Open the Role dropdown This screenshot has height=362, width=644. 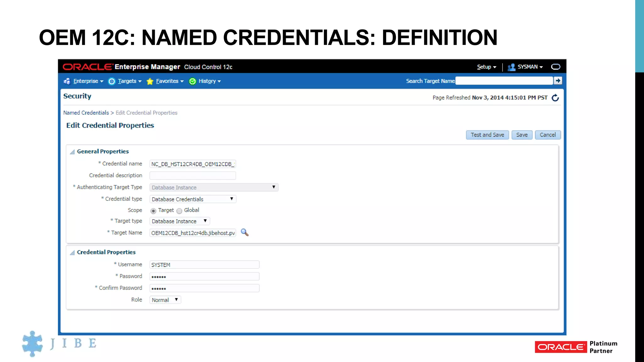(165, 300)
